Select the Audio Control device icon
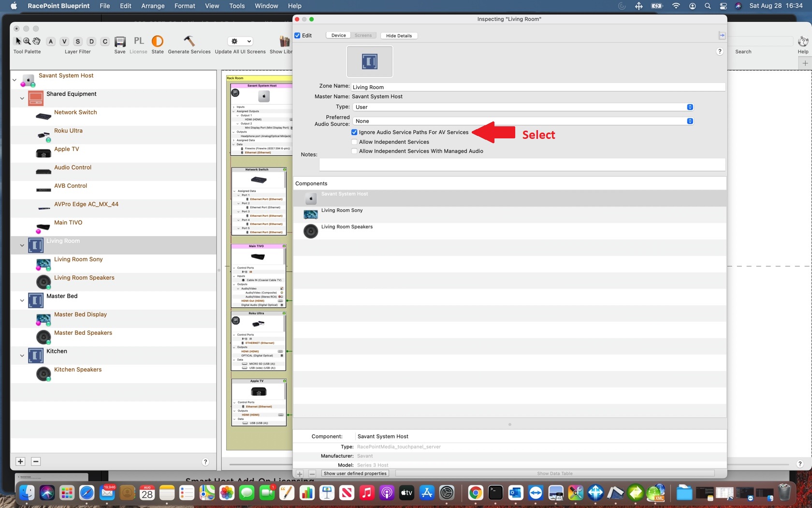This screenshot has height=508, width=812. pos(43,172)
